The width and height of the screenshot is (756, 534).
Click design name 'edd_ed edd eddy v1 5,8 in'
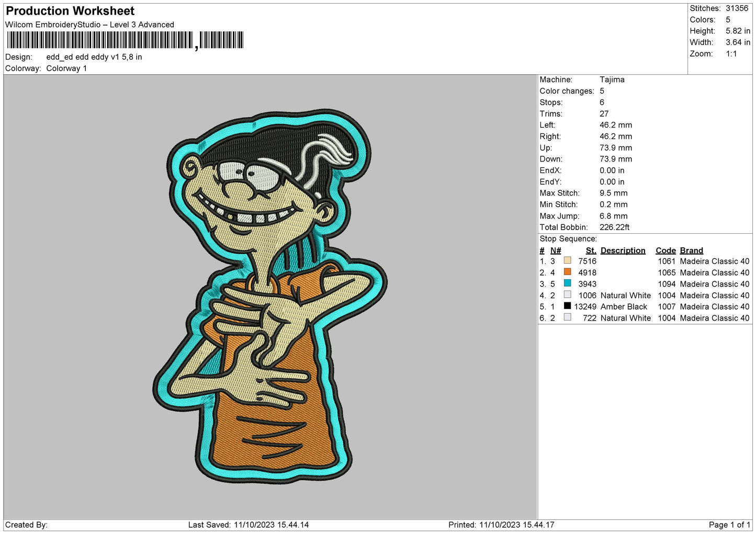pyautogui.click(x=94, y=57)
